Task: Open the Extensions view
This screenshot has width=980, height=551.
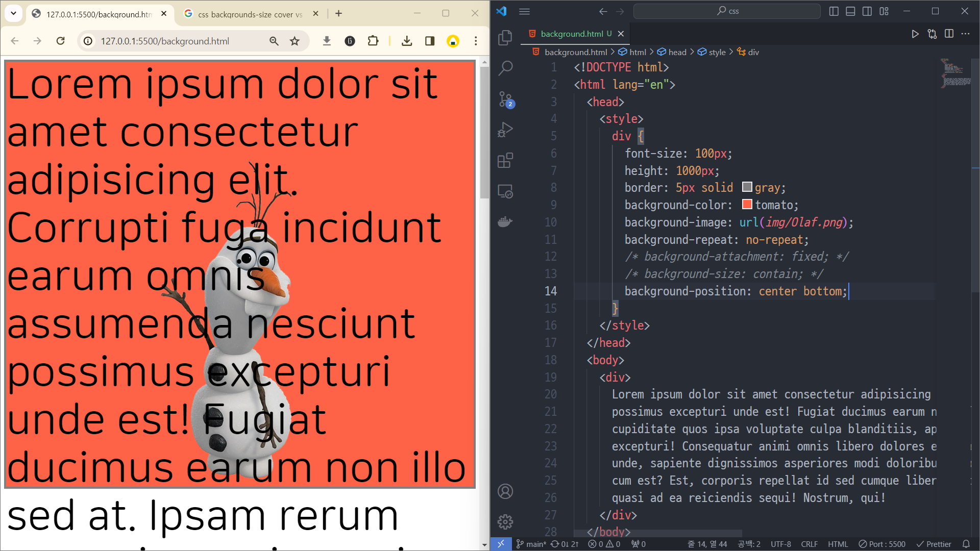Action: tap(505, 161)
